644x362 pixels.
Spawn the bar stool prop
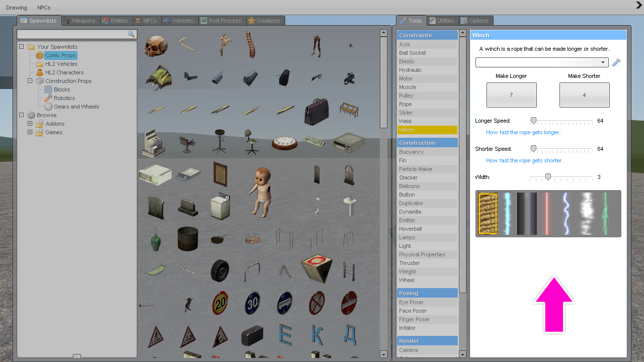pyautogui.click(x=219, y=142)
